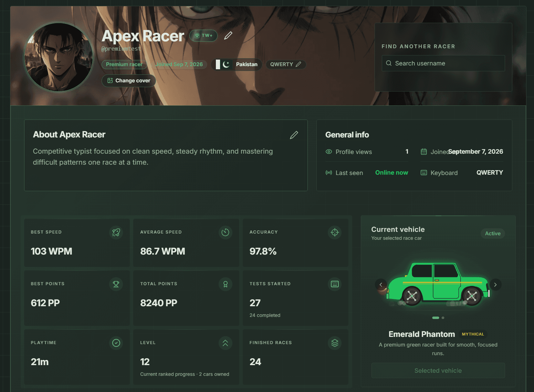Click the 86.7 WPM value
This screenshot has height=392, width=534.
163,251
